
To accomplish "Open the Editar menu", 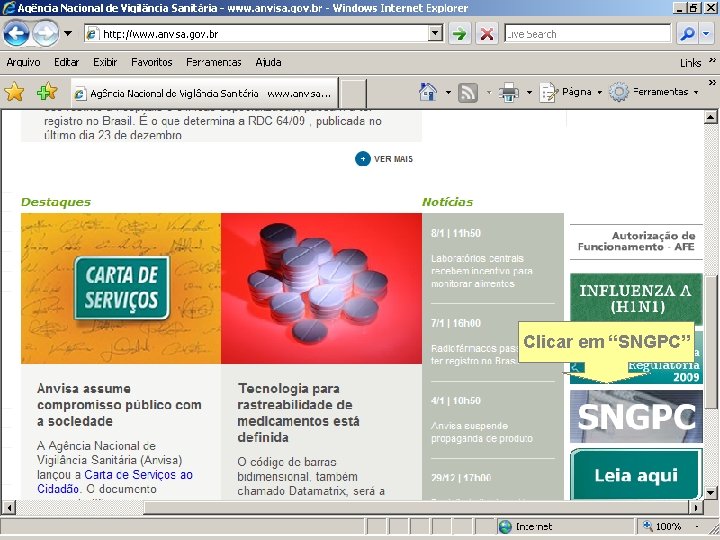I will click(67, 62).
